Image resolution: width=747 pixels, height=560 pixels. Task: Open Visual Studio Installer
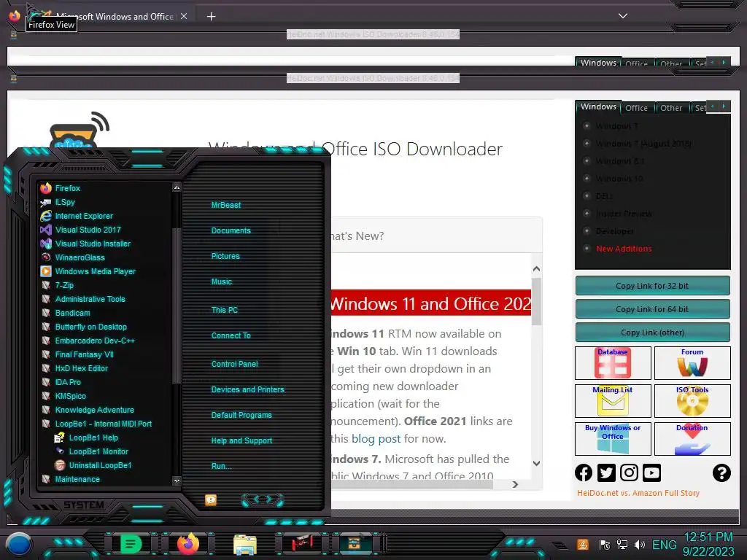tap(85, 244)
